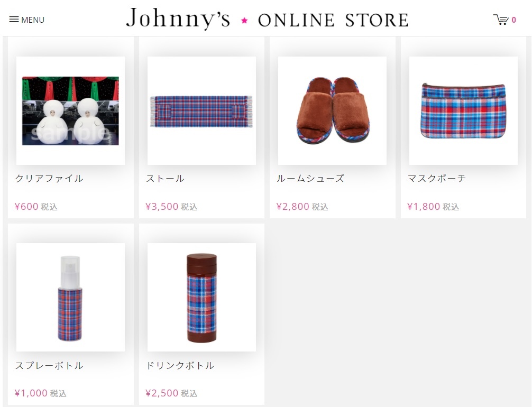Image resolution: width=532 pixels, height=407 pixels.
Task: Click the ¥2,500 drink bottle price
Action: click(162, 393)
